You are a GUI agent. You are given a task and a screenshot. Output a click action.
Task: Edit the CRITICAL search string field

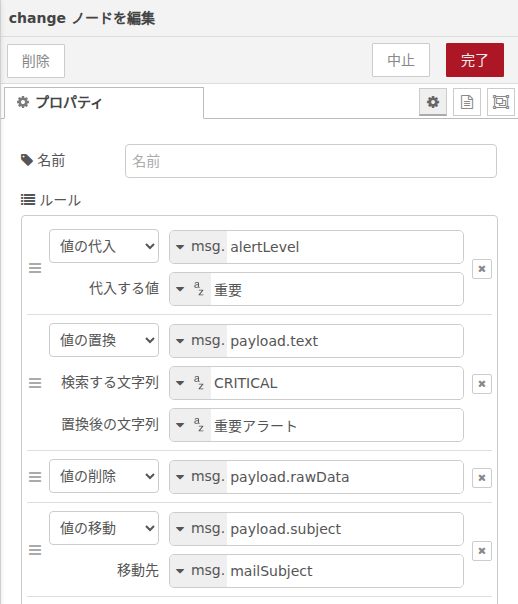337,383
